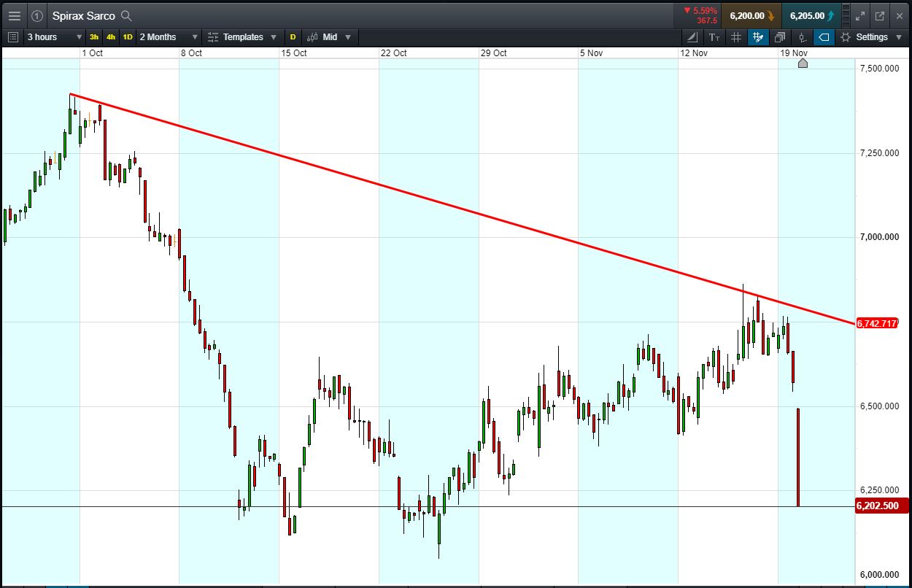Click the sell price 6,200.00 button
Image resolution: width=912 pixels, height=588 pixels.
[x=752, y=15]
